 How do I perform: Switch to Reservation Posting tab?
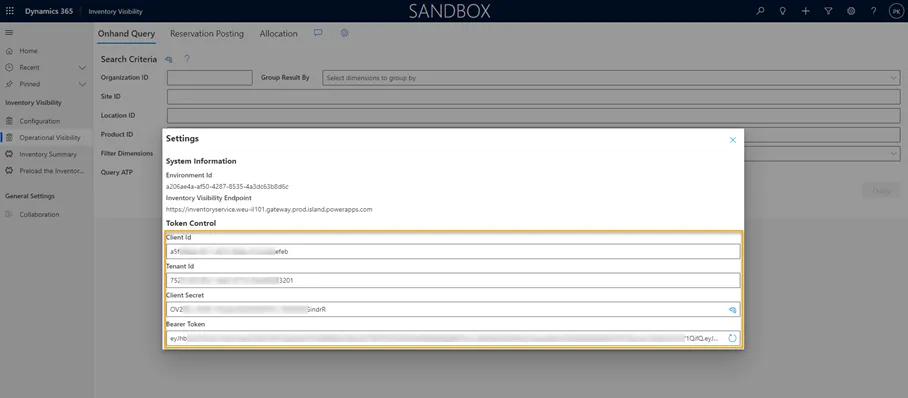207,34
